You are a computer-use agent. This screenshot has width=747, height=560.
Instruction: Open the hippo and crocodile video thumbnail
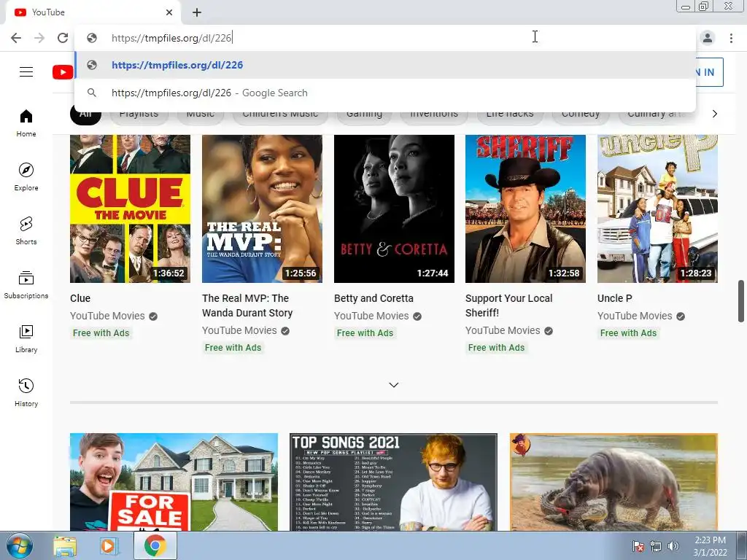coord(614,482)
